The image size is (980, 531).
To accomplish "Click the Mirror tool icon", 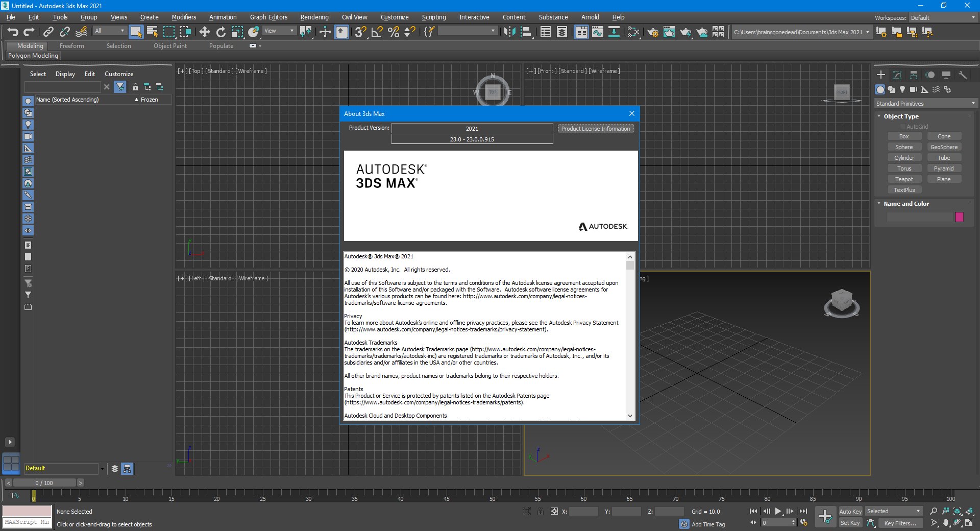I will (509, 32).
